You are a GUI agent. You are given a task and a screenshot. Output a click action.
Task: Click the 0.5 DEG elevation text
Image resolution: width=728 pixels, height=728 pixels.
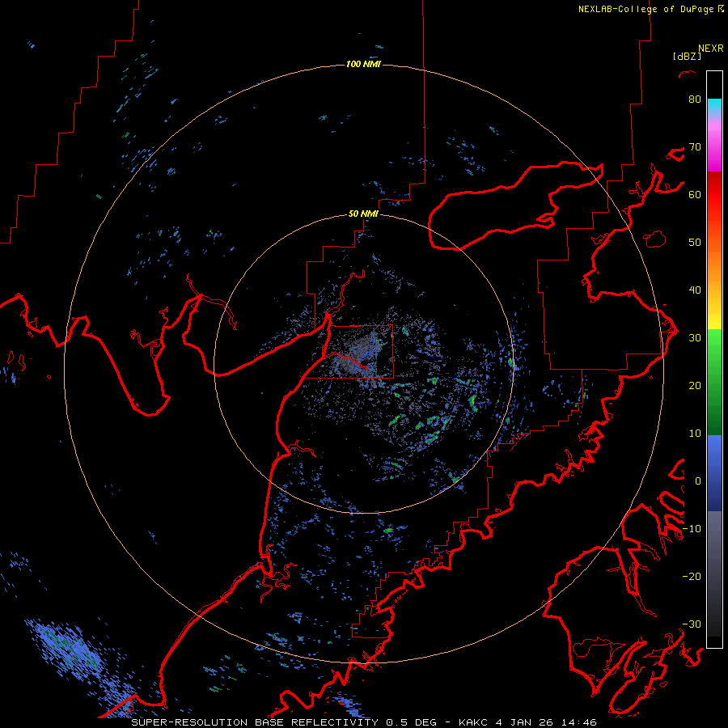click(412, 722)
